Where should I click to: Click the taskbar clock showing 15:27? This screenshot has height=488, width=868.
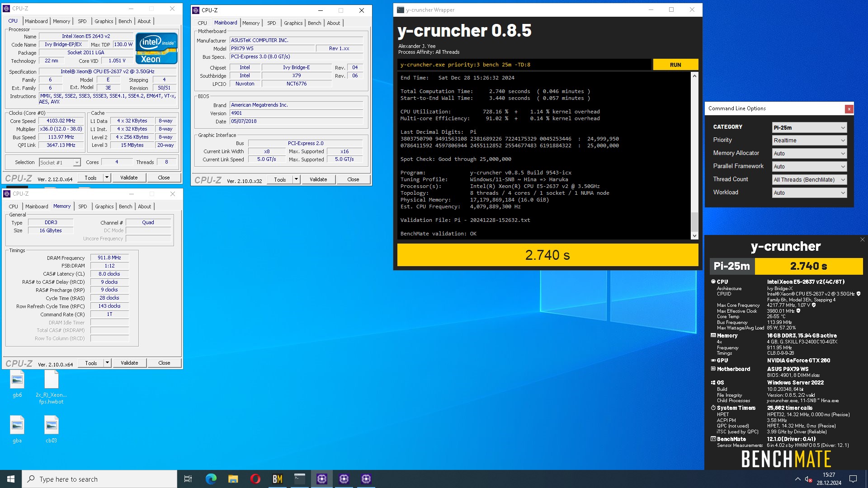(x=829, y=479)
